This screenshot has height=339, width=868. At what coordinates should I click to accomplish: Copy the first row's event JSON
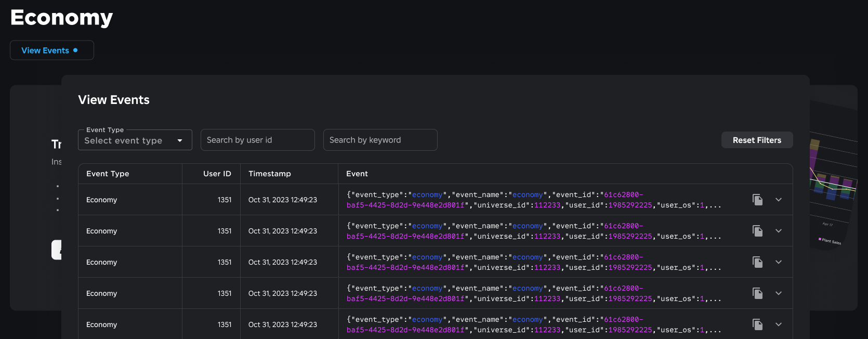(x=758, y=200)
